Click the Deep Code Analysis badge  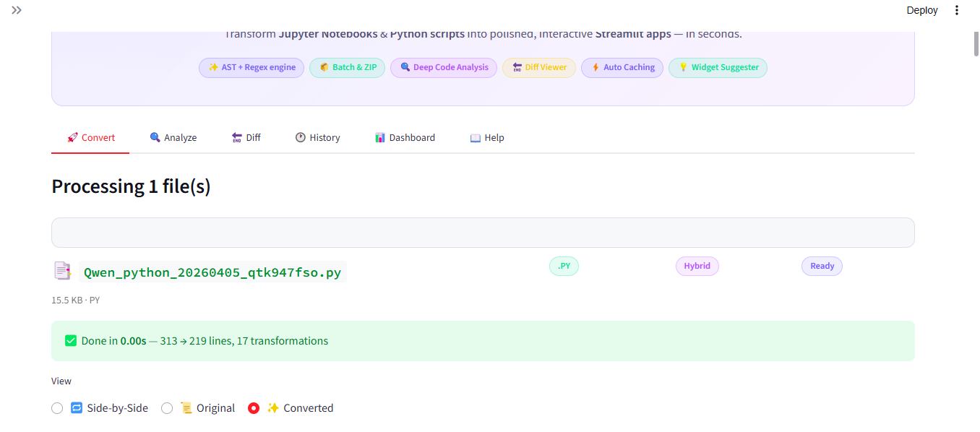tap(443, 67)
